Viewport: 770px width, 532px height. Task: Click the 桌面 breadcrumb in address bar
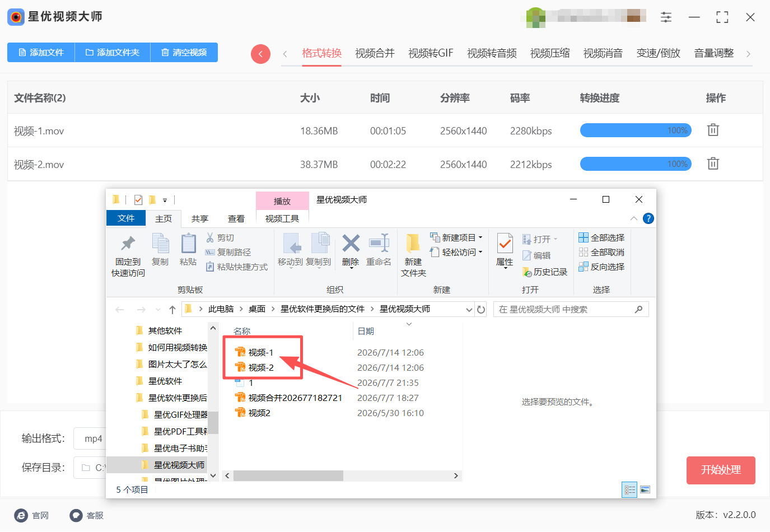coord(256,309)
